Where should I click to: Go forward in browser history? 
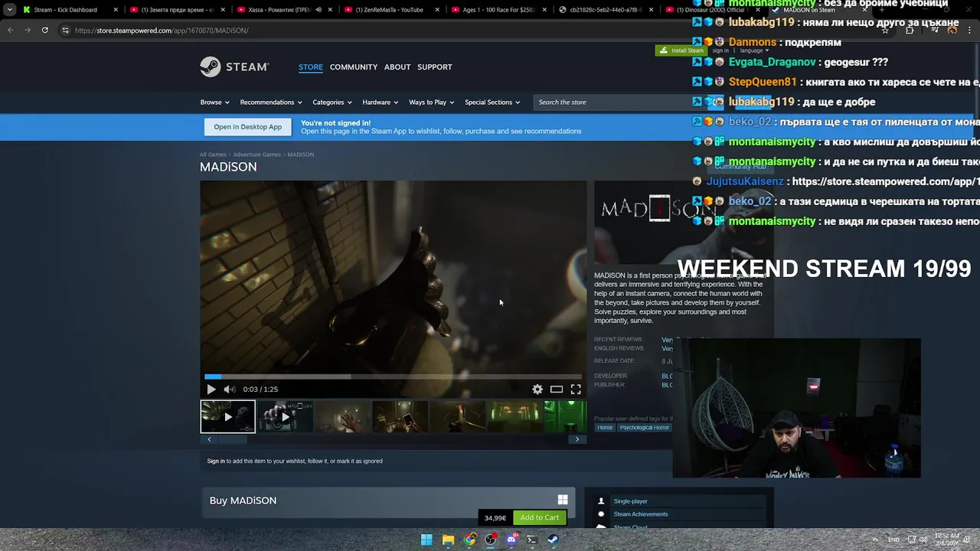pyautogui.click(x=28, y=31)
